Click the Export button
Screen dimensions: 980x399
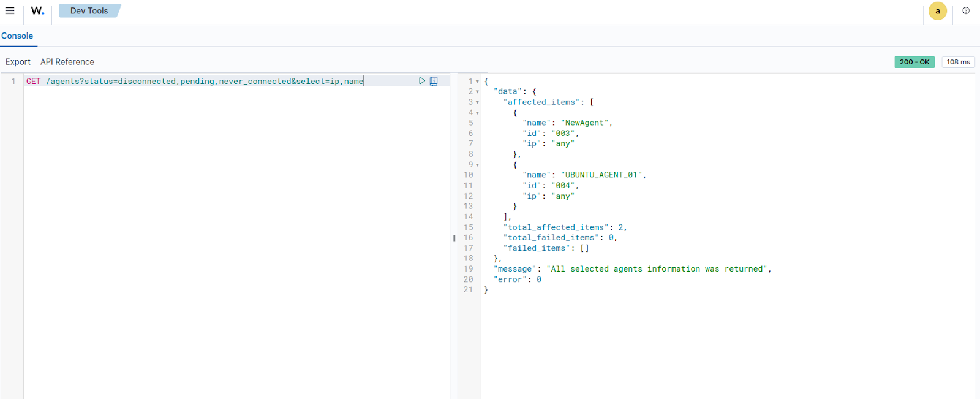coord(18,62)
